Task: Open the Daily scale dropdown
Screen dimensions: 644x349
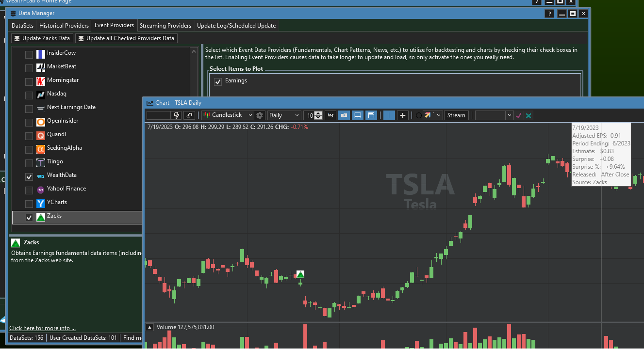Action: pyautogui.click(x=284, y=115)
